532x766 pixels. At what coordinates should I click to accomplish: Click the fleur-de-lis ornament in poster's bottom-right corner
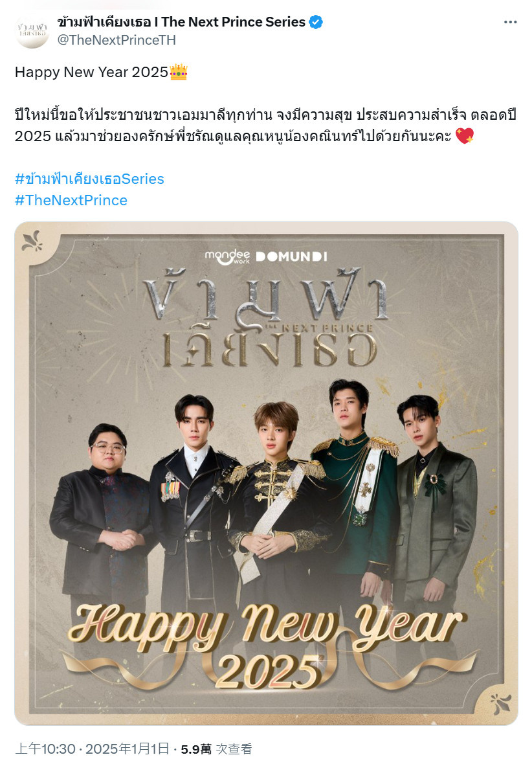coord(500,704)
